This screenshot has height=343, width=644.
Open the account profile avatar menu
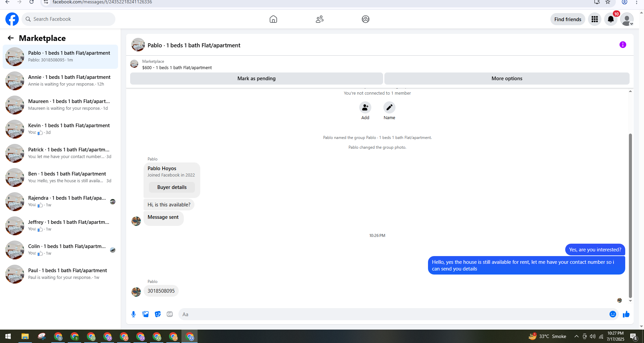click(627, 19)
